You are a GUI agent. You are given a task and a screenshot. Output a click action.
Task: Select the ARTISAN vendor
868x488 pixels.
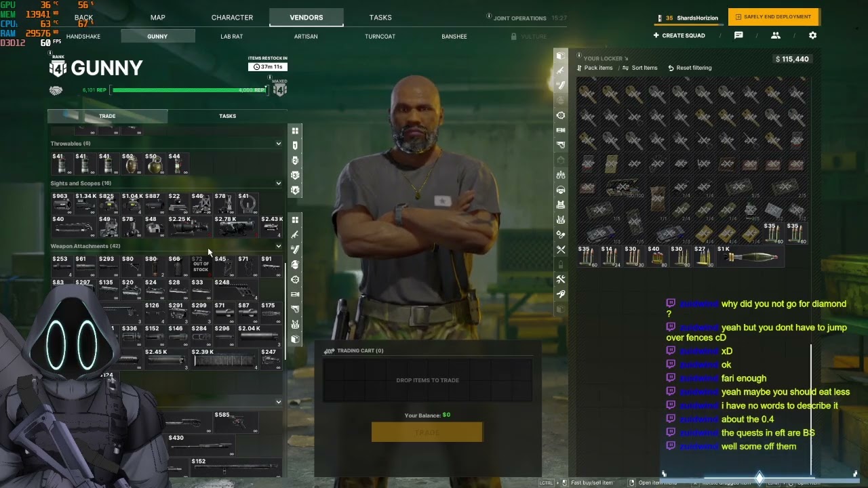tap(306, 37)
